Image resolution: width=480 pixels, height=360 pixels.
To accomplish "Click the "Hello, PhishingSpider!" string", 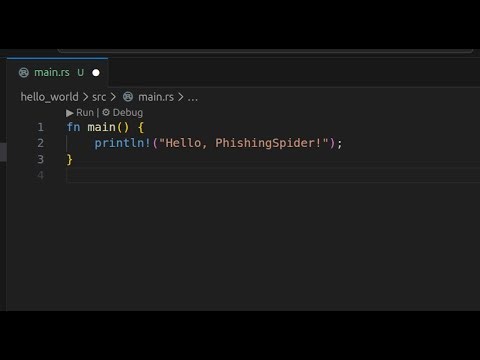I will point(244,143).
